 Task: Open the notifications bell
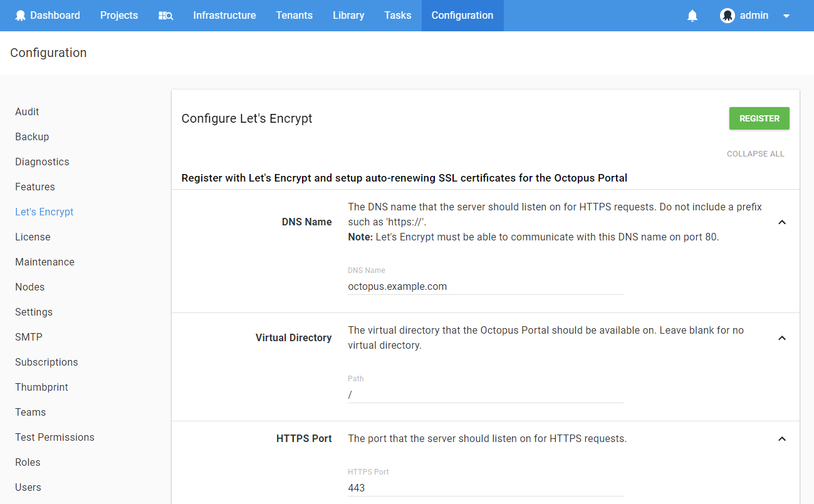pyautogui.click(x=692, y=16)
